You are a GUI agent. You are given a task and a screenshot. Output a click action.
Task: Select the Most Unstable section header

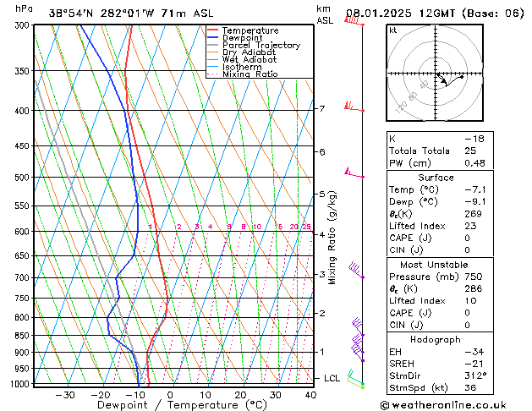click(436, 263)
